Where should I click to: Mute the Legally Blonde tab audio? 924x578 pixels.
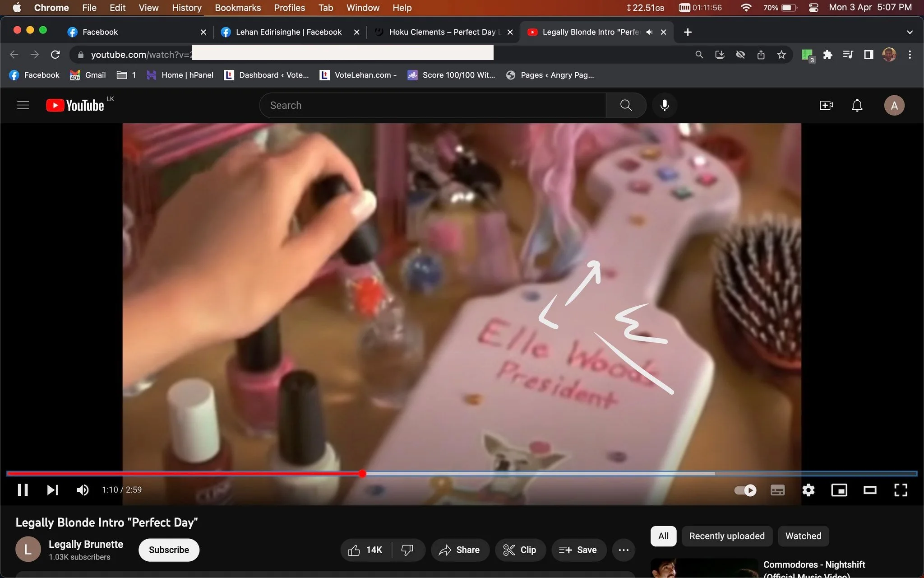pyautogui.click(x=649, y=32)
